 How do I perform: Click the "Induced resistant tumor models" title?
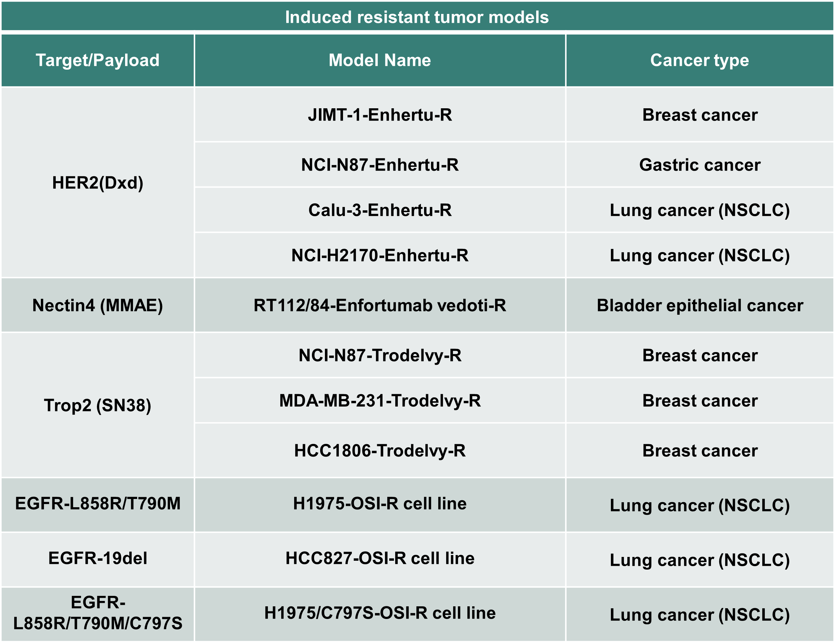[417, 17]
